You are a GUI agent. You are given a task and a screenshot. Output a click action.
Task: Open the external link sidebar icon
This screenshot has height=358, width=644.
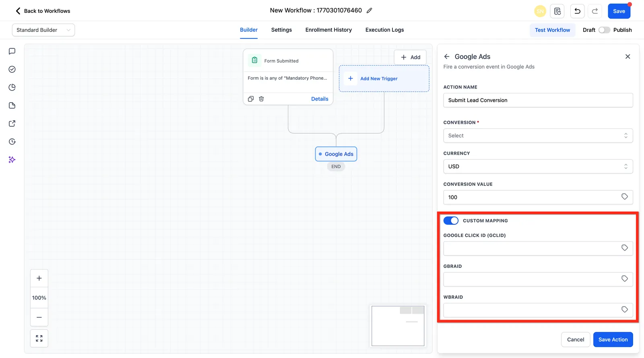12,123
